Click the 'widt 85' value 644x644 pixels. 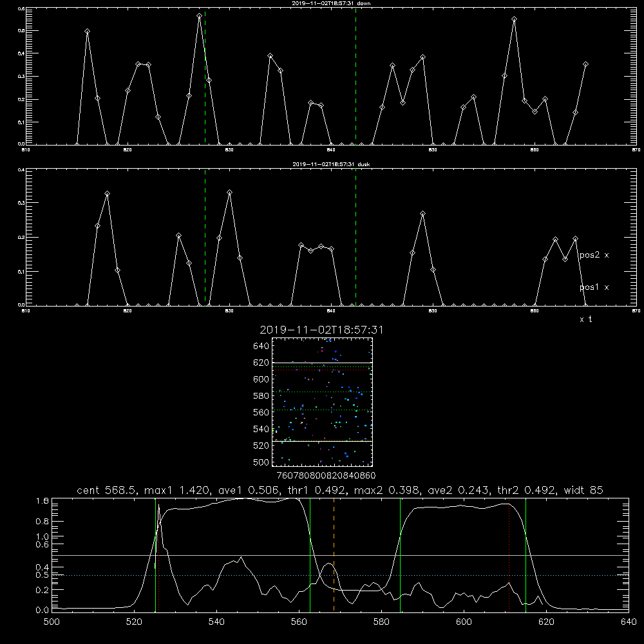point(583,490)
